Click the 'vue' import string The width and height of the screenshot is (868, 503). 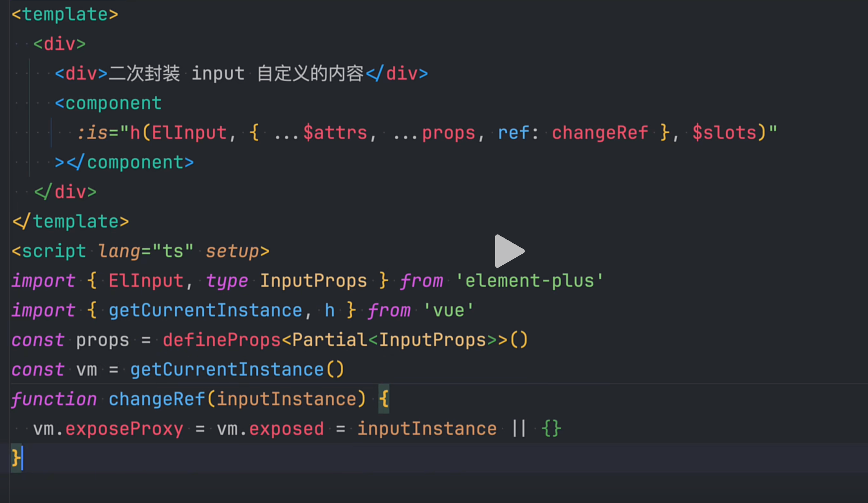(x=448, y=311)
